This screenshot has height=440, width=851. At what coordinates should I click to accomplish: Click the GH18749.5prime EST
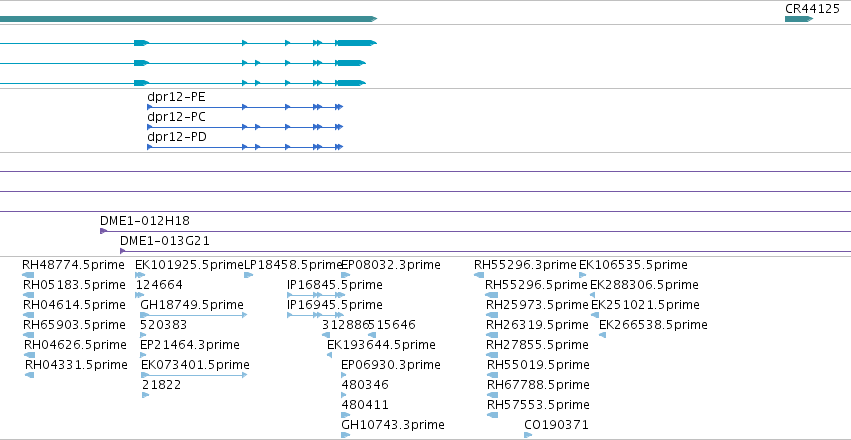pyautogui.click(x=192, y=305)
